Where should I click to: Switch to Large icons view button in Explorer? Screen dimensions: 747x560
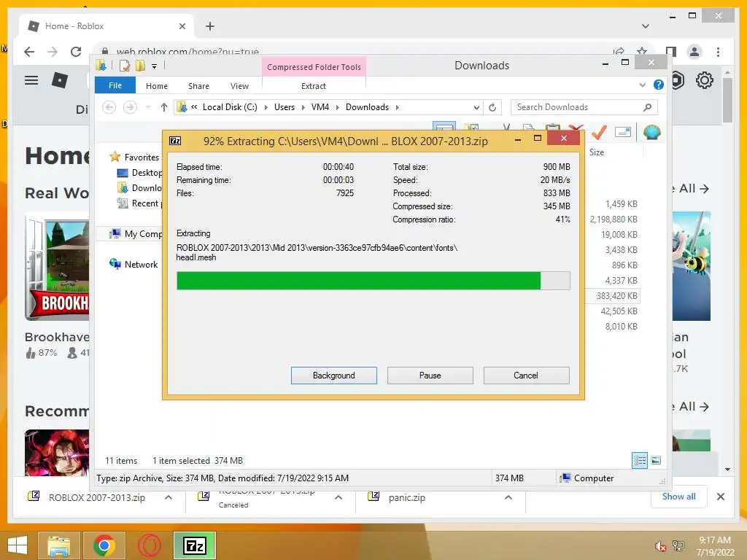(x=656, y=460)
